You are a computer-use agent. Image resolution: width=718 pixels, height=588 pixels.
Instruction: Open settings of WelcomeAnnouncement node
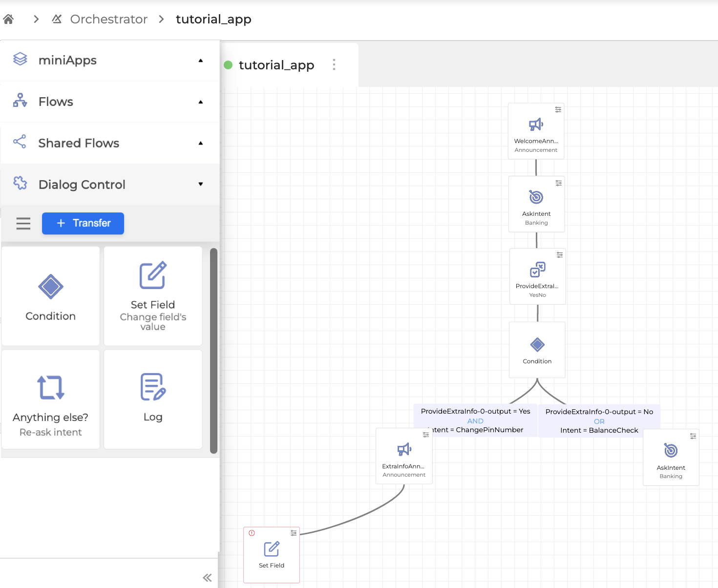[558, 110]
